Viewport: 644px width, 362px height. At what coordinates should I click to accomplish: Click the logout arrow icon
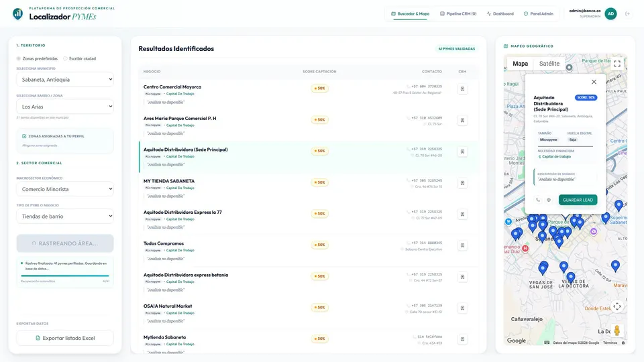(628, 13)
